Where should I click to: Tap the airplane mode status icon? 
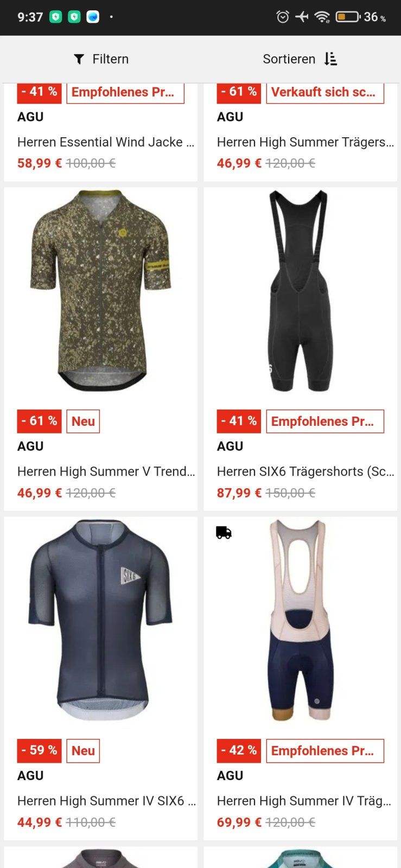click(x=302, y=17)
